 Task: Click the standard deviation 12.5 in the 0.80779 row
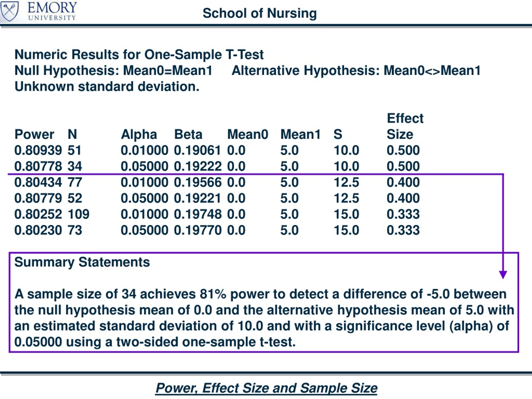pos(346,198)
